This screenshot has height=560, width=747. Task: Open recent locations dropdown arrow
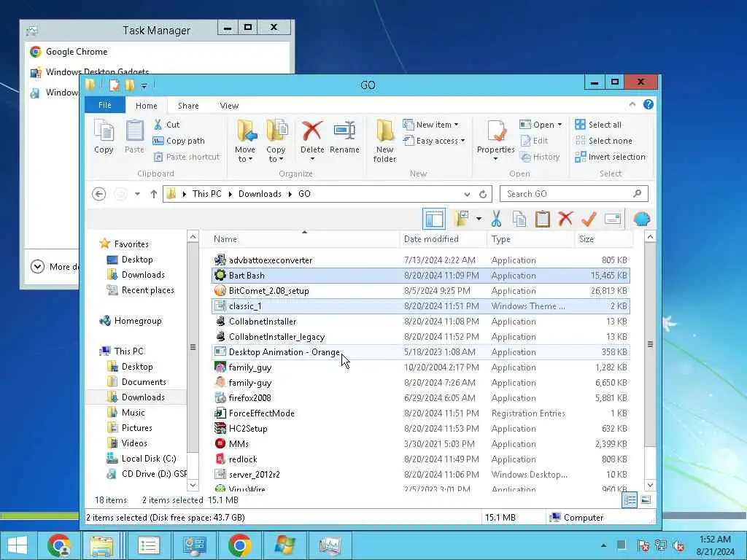click(137, 194)
